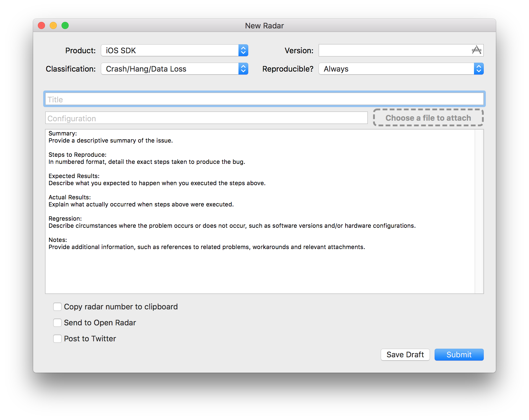Screen dimensions: 529x420
Task: Click the 'Expected Results:' heading text
Action: click(74, 176)
